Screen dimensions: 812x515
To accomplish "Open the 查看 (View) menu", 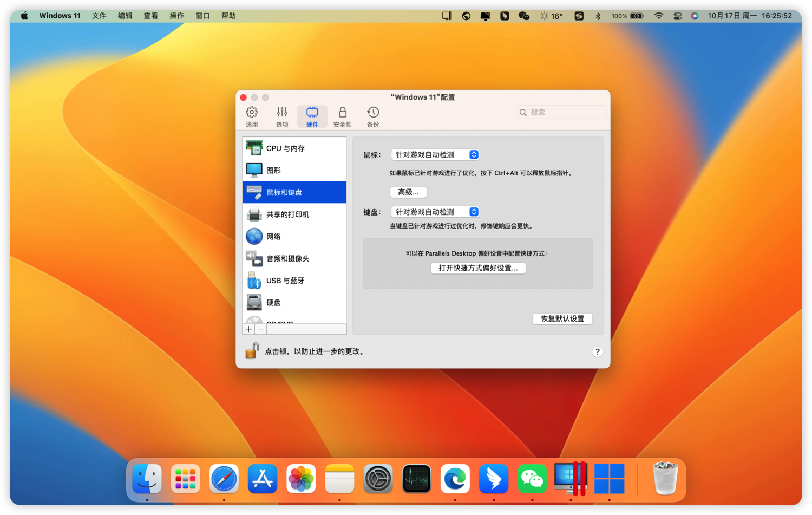I will tap(151, 16).
